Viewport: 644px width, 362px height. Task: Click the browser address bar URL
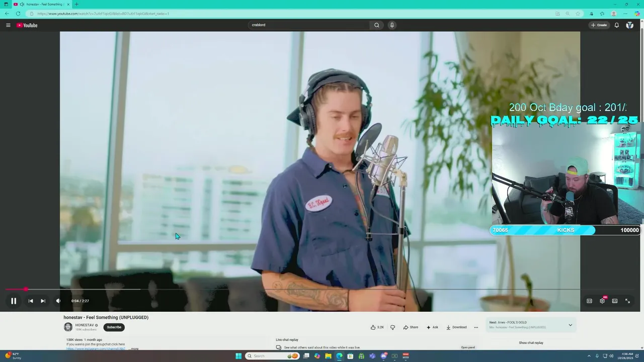(x=103, y=14)
